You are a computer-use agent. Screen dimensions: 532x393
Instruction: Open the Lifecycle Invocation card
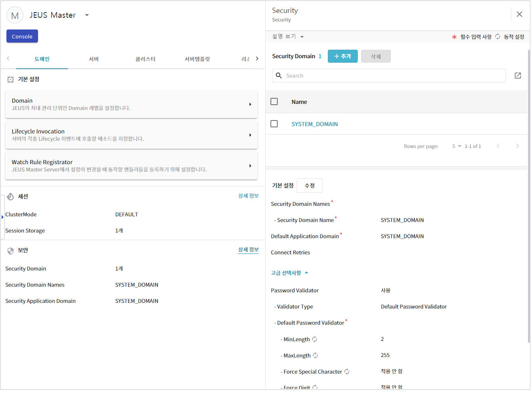click(x=131, y=135)
